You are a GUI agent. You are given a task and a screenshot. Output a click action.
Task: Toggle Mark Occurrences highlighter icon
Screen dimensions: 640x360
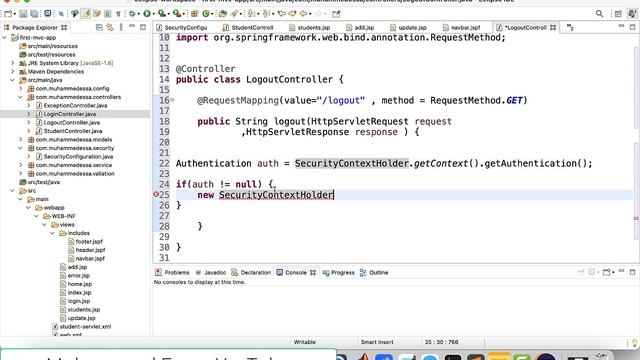pyautogui.click(x=85, y=14)
